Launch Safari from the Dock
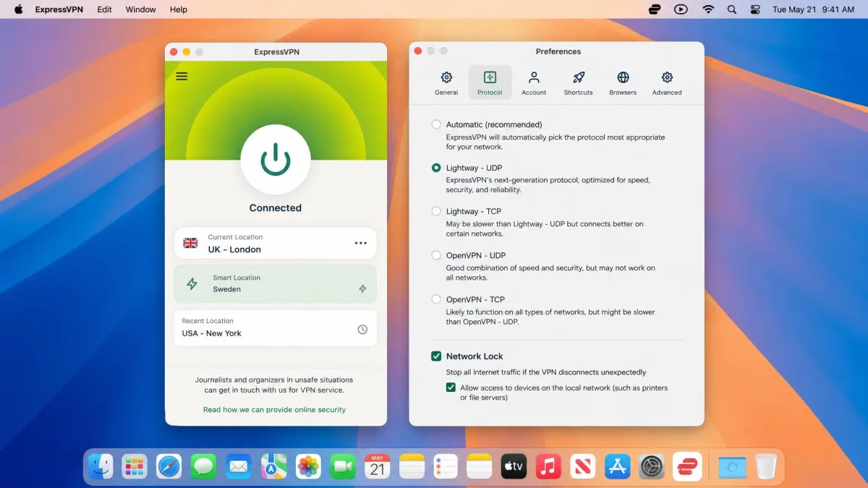Viewport: 868px width, 488px height. [169, 466]
